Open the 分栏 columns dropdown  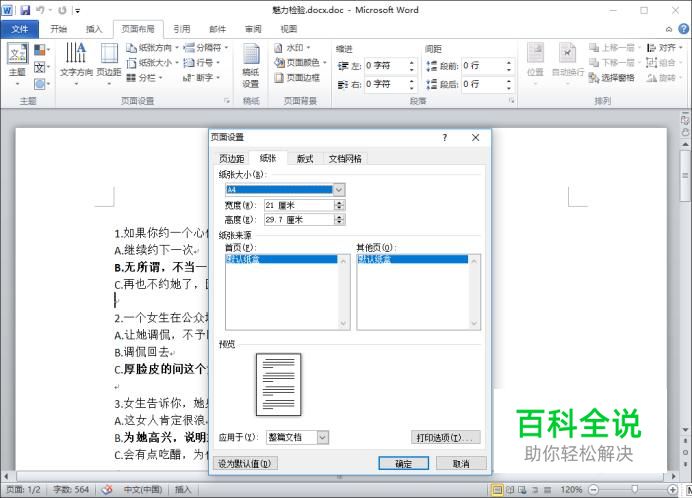[x=145, y=78]
